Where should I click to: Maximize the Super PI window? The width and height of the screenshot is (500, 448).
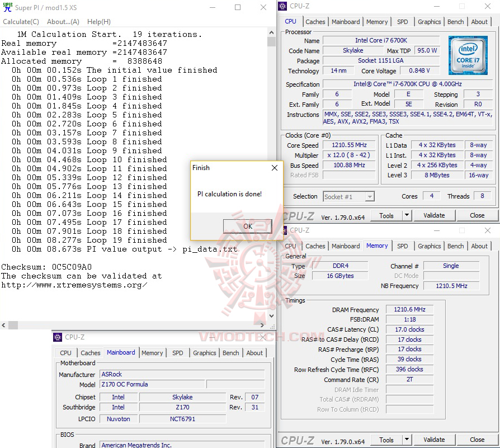[238, 7]
